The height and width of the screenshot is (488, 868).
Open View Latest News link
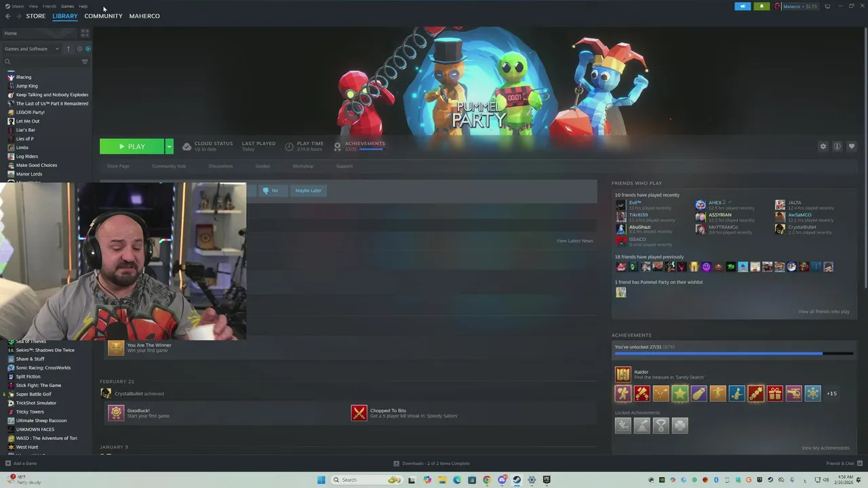574,241
